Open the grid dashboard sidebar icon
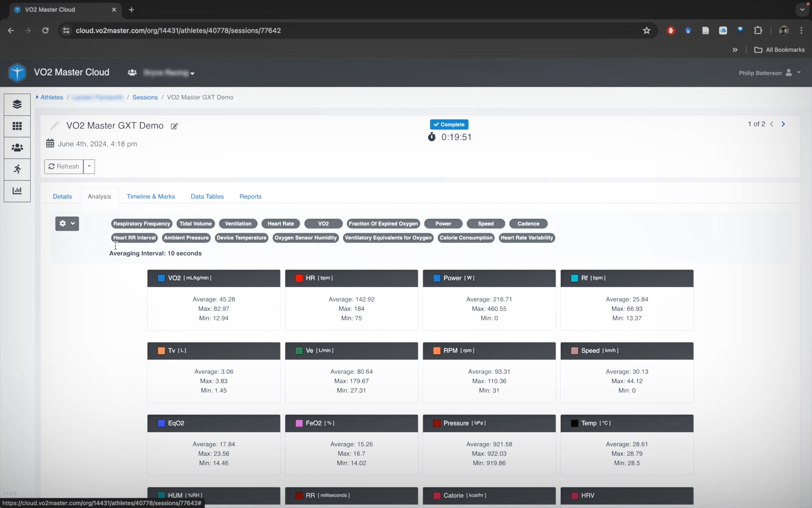 click(17, 126)
